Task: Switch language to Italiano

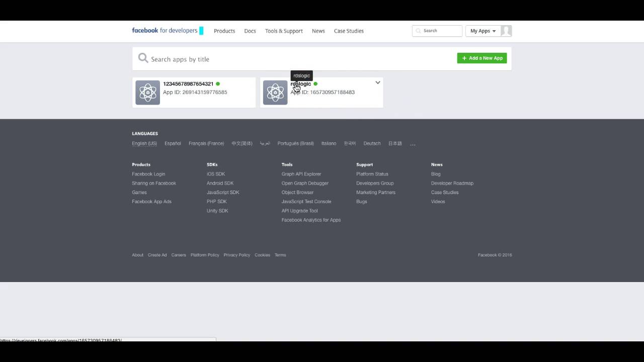Action: click(x=329, y=143)
